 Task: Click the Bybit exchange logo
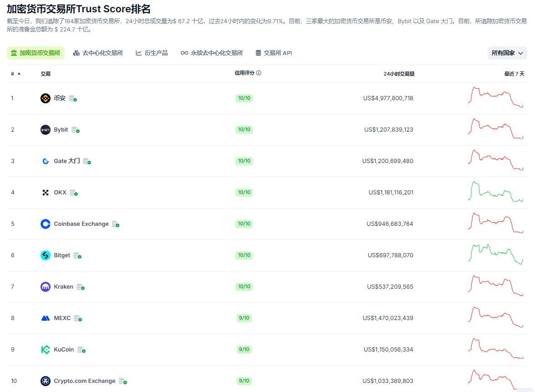click(x=46, y=130)
